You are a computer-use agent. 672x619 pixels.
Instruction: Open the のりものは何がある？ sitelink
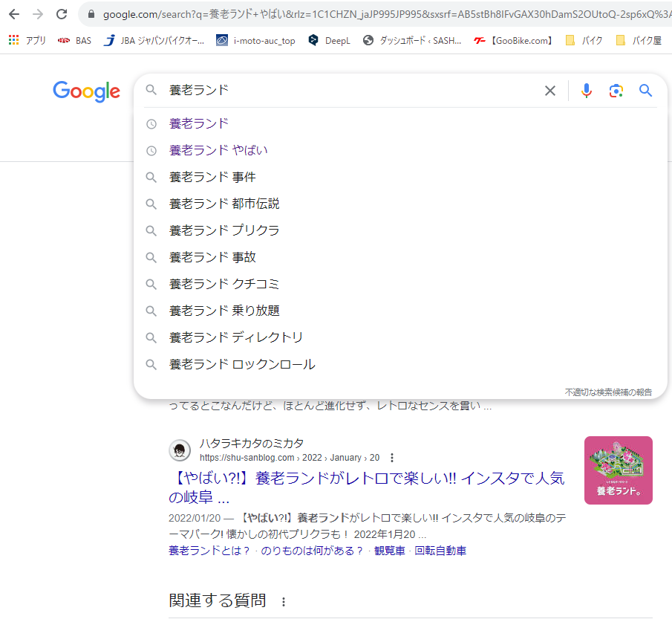click(312, 551)
